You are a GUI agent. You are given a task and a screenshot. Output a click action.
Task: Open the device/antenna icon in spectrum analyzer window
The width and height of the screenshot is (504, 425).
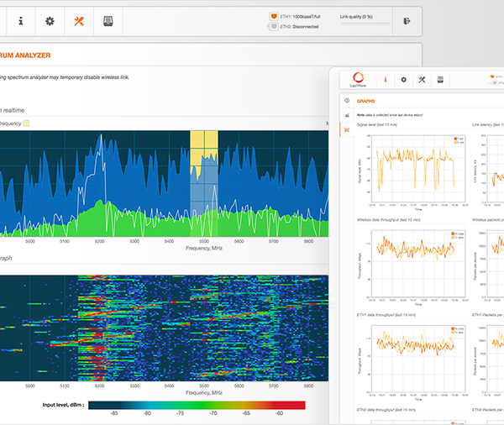pyautogui.click(x=108, y=21)
